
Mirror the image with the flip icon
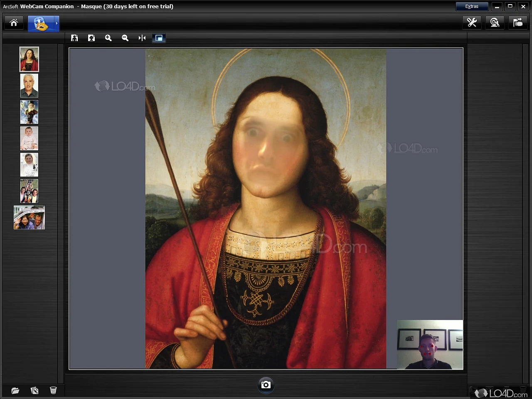[x=142, y=38]
